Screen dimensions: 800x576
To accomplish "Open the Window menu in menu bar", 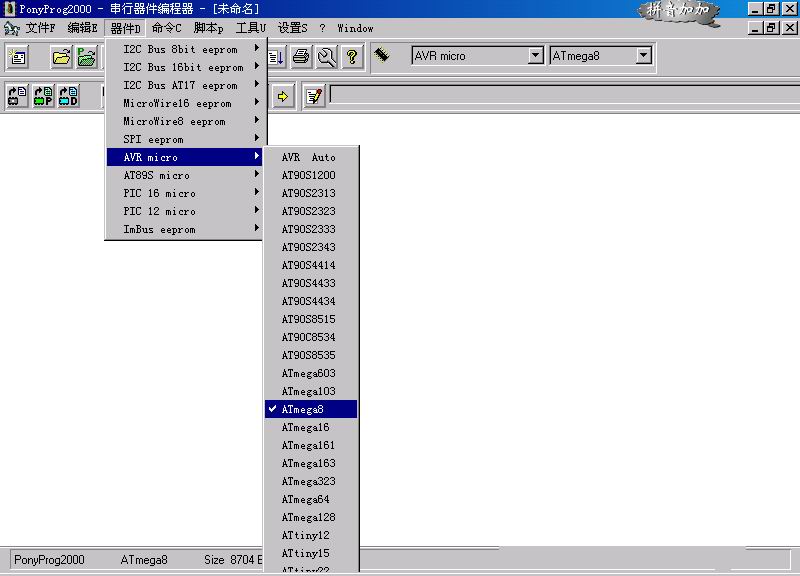I will (355, 28).
